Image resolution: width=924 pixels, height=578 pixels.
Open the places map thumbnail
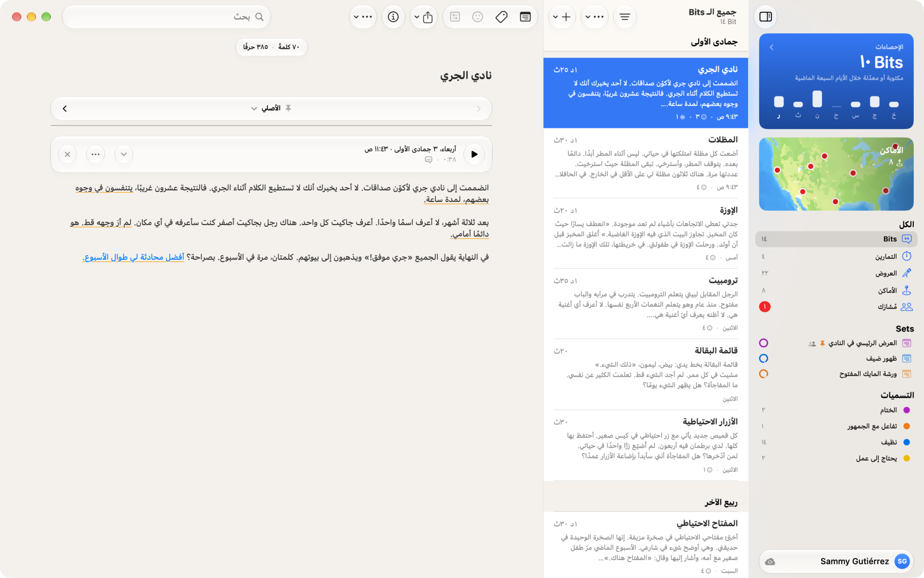(836, 174)
